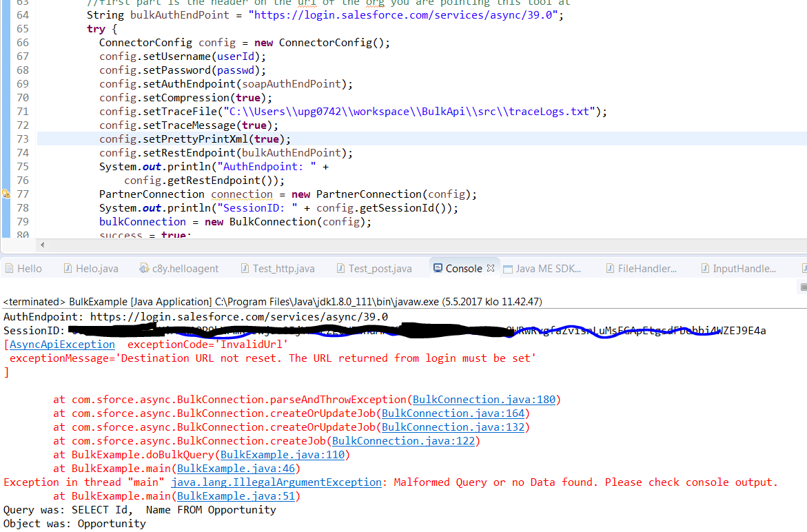Screen dimensions: 807x532
Task: Click the InputHandle file icon
Action: (x=705, y=268)
